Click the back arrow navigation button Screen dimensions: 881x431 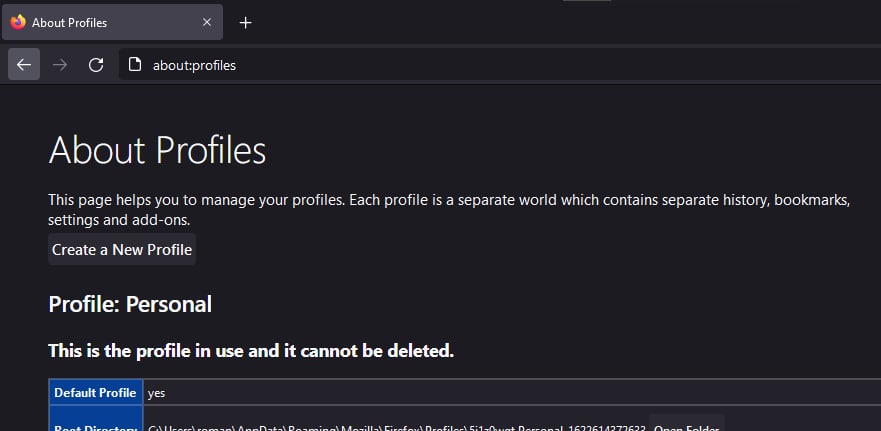pos(24,65)
